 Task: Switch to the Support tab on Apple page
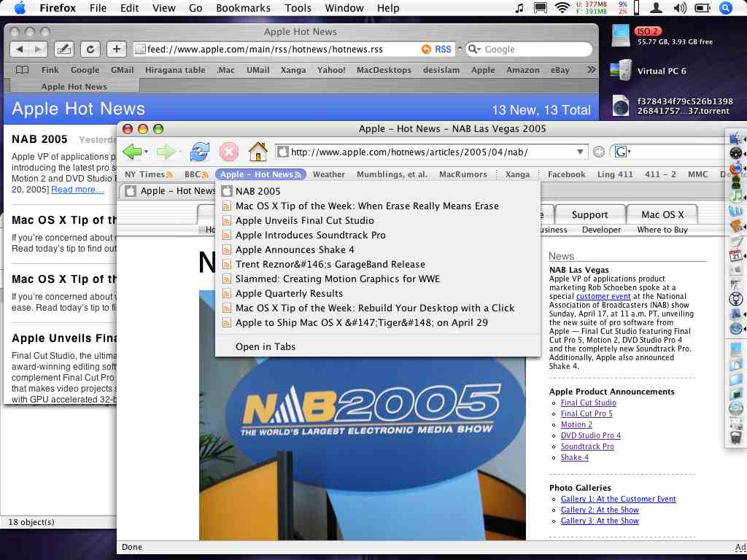(x=589, y=215)
